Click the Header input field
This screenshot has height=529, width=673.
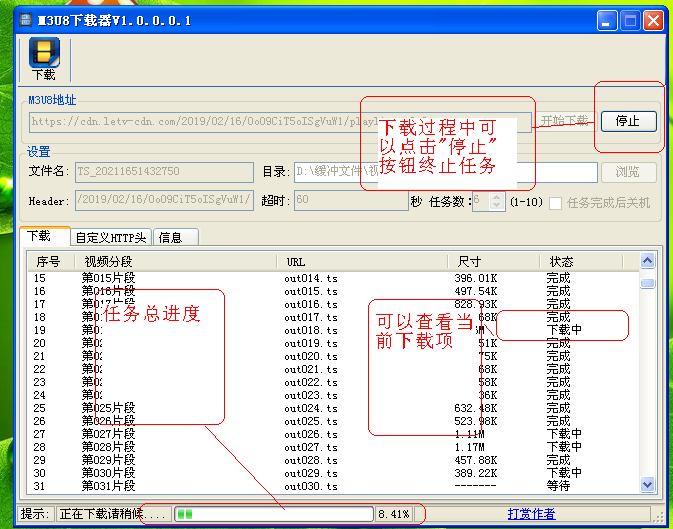pyautogui.click(x=164, y=201)
